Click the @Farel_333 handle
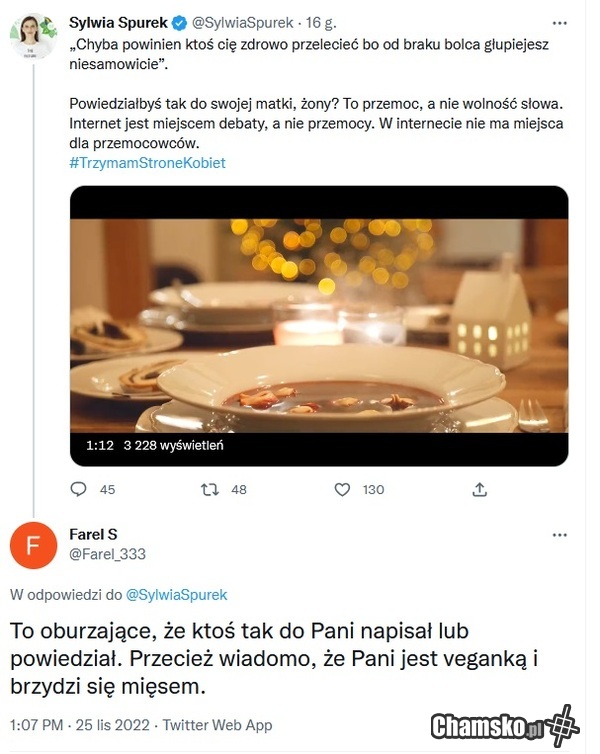600x754 pixels. pos(107,553)
